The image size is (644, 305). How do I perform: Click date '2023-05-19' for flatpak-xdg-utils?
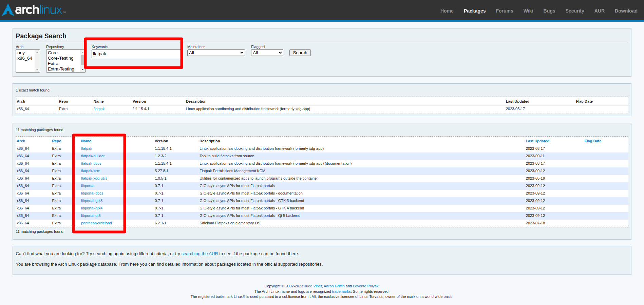point(535,179)
